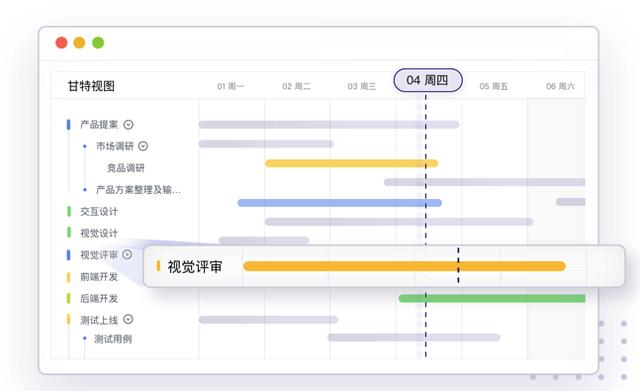Select the 01 周一 column header

click(x=231, y=86)
